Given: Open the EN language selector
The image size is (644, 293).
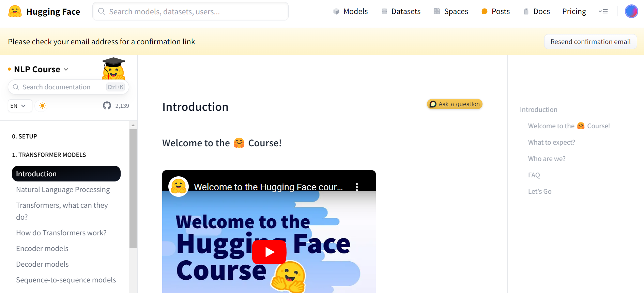Looking at the screenshot, I should click(20, 106).
